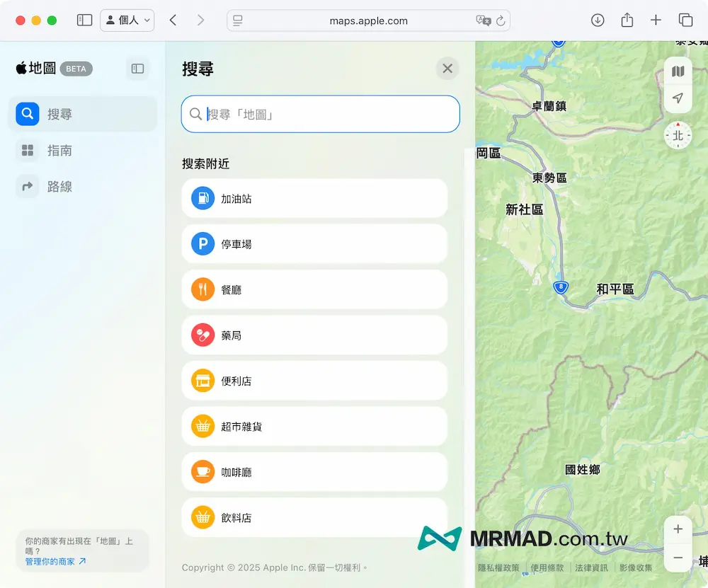Open the page translate icon in address bar
The height and width of the screenshot is (588, 708).
coord(483,21)
